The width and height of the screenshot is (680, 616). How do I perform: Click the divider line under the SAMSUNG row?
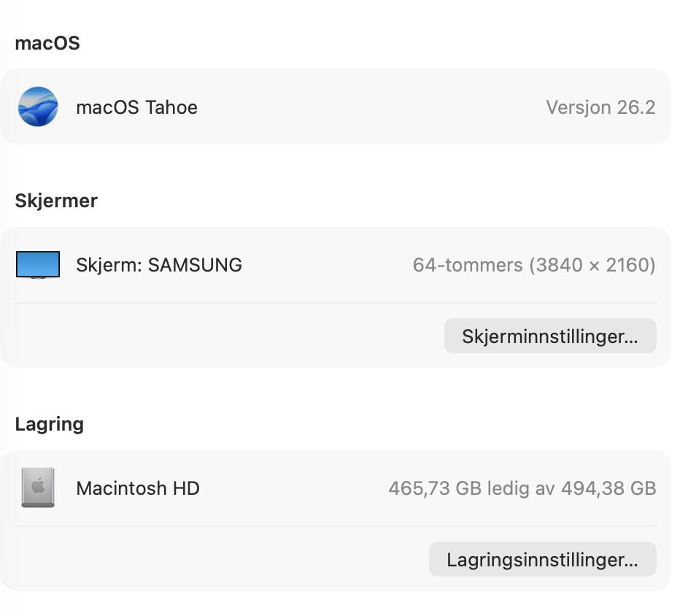point(336,303)
